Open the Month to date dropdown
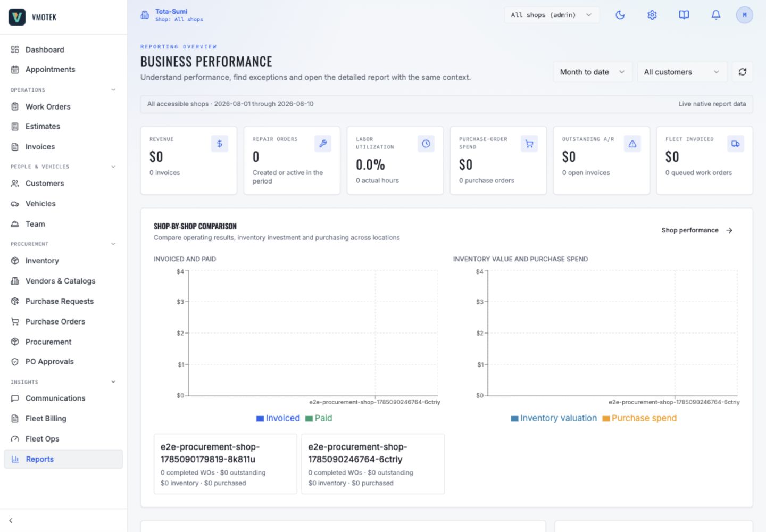Screen dimensions: 766x532 pyautogui.click(x=593, y=72)
